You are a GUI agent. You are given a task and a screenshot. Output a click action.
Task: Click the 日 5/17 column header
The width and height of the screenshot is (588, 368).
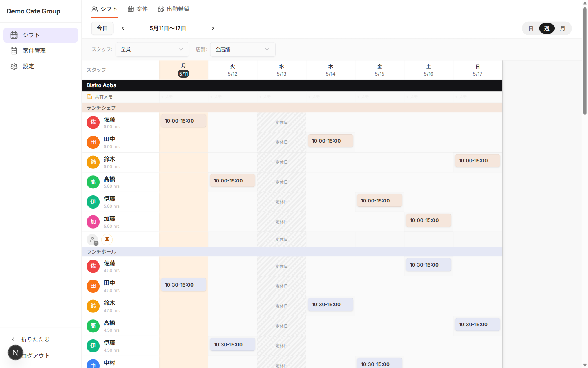pos(477,70)
